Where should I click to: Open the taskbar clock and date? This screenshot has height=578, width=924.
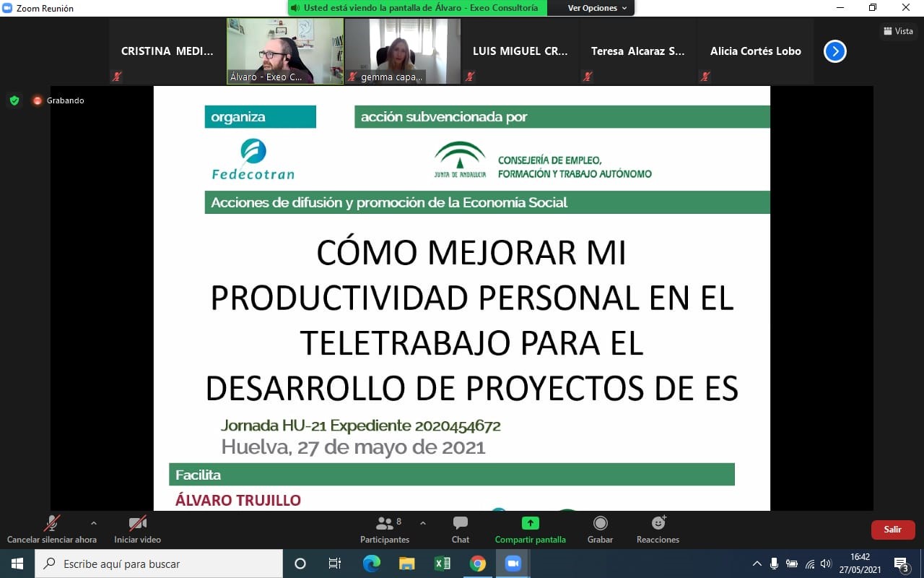[860, 564]
